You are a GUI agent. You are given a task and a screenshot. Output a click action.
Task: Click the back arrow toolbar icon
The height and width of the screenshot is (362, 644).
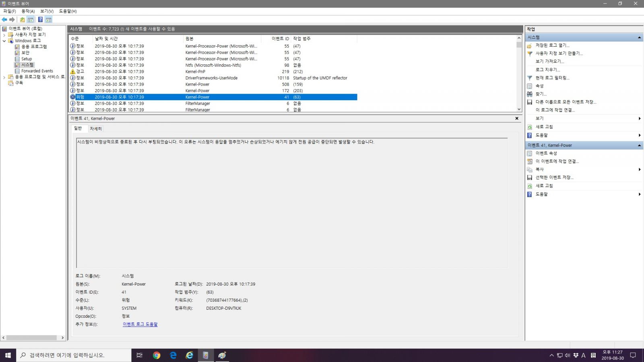[x=4, y=19]
